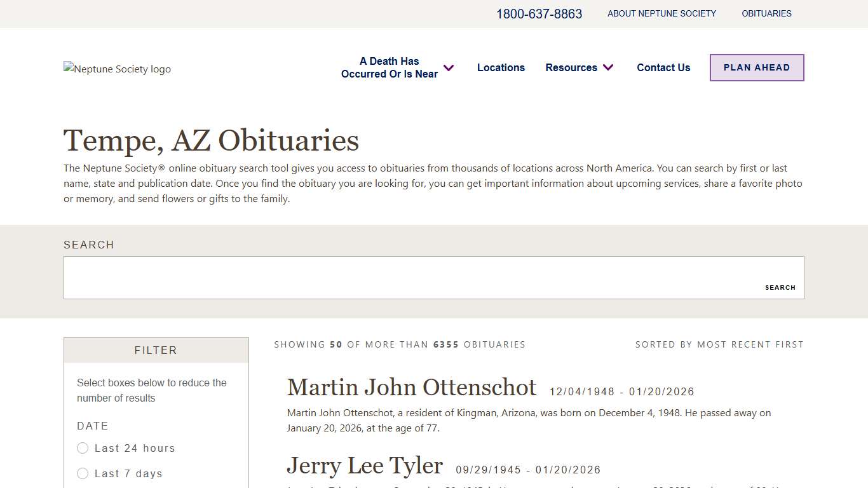Click the FILTER panel header
The width and height of the screenshot is (868, 488).
tap(156, 350)
